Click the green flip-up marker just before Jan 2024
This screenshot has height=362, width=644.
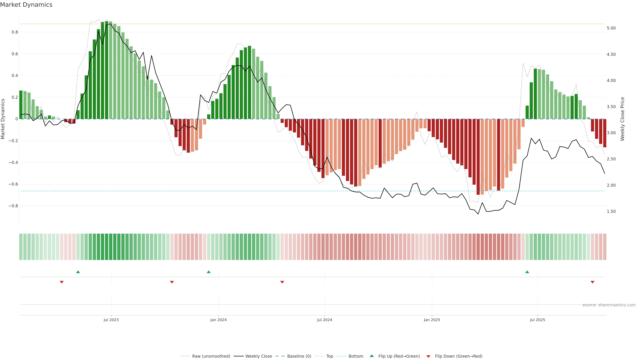[x=209, y=272]
